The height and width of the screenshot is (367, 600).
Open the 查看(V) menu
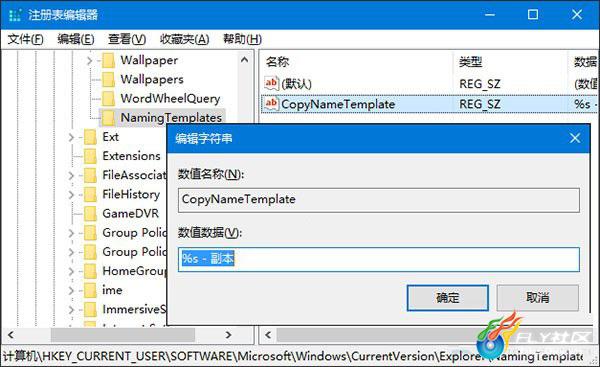point(127,39)
